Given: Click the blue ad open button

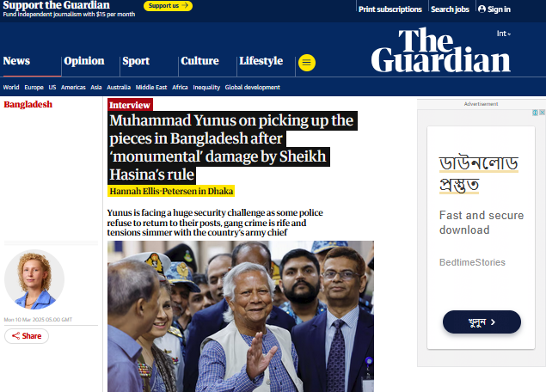Looking at the screenshot, I should click(x=482, y=322).
